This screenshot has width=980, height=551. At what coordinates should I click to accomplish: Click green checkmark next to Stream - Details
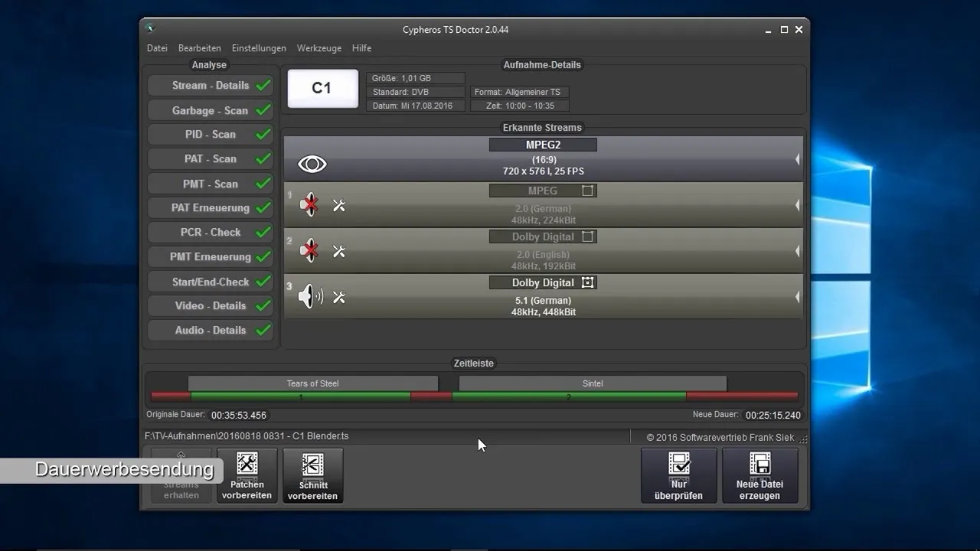point(263,86)
